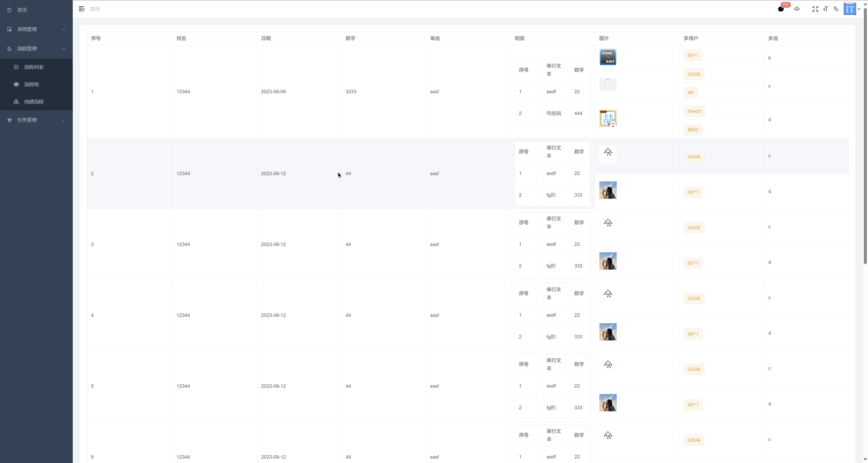Screen dimensions: 868x463
Task: Click the 流程管理 sidebar icon
Action: pyautogui.click(x=9, y=49)
